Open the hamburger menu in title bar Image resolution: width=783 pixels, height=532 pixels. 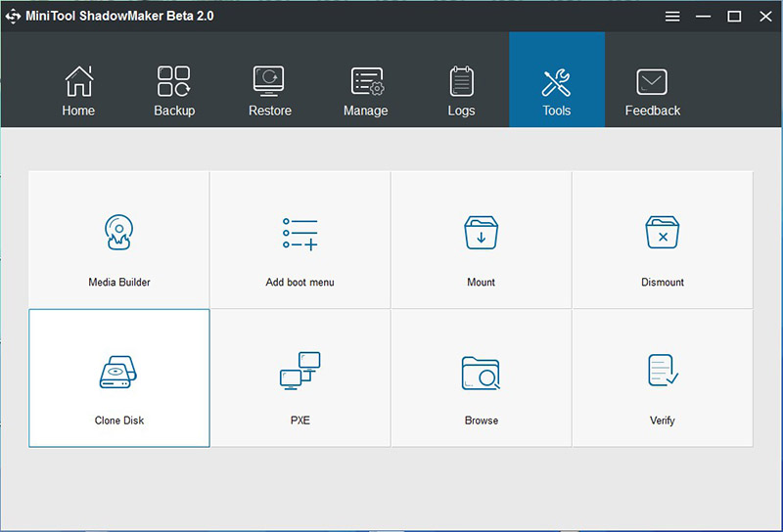point(672,16)
